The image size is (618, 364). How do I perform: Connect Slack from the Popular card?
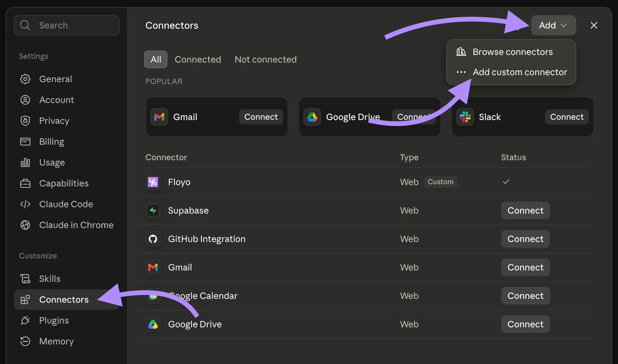pyautogui.click(x=567, y=117)
